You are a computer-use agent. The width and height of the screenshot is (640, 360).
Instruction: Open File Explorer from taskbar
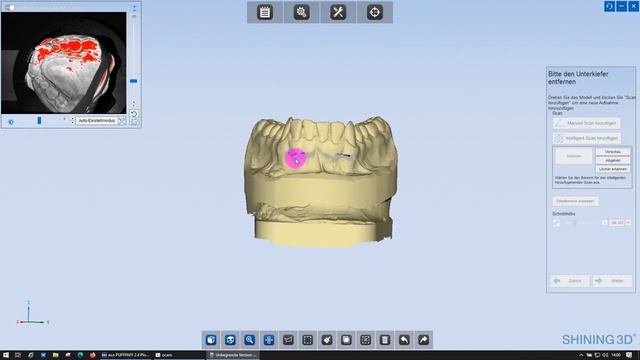(55, 355)
